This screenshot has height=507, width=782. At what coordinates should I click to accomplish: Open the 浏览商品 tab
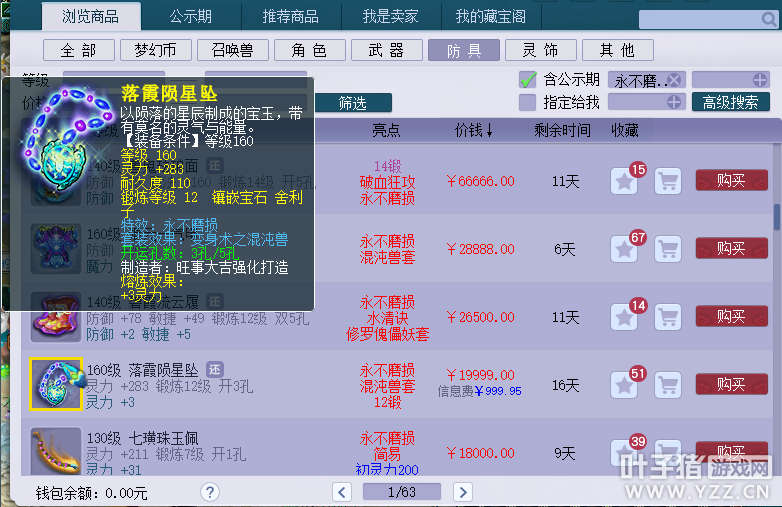pos(91,16)
